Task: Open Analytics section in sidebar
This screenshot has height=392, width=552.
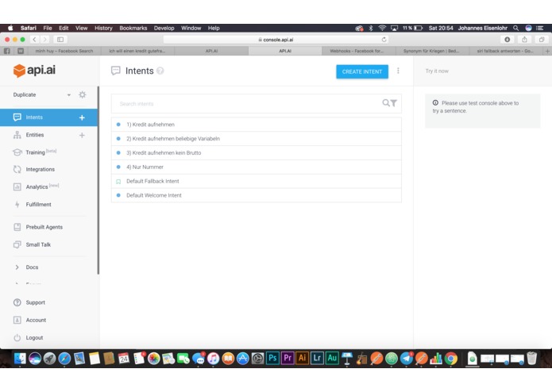Action: tap(37, 186)
